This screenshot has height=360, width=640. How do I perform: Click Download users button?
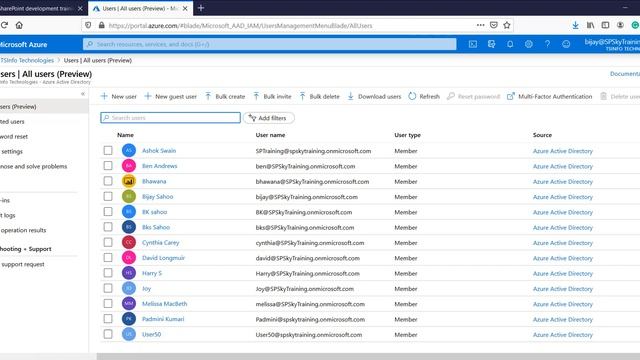point(374,96)
